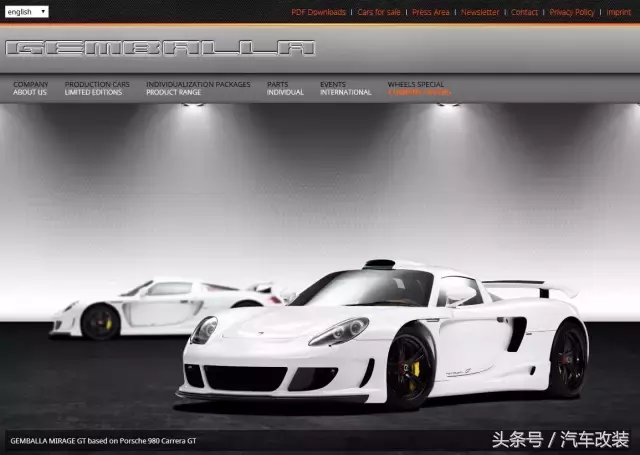Open the Contact page link
This screenshot has width=640, height=455.
tap(524, 12)
